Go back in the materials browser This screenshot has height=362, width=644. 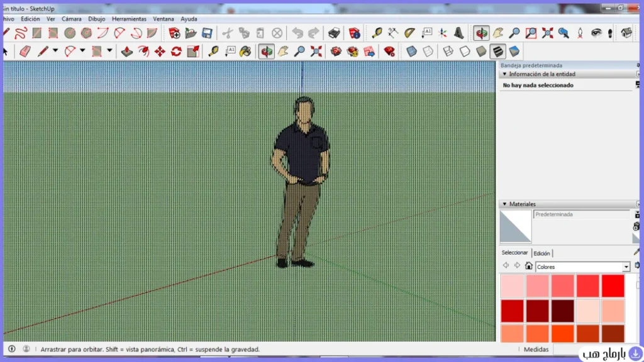(506, 266)
